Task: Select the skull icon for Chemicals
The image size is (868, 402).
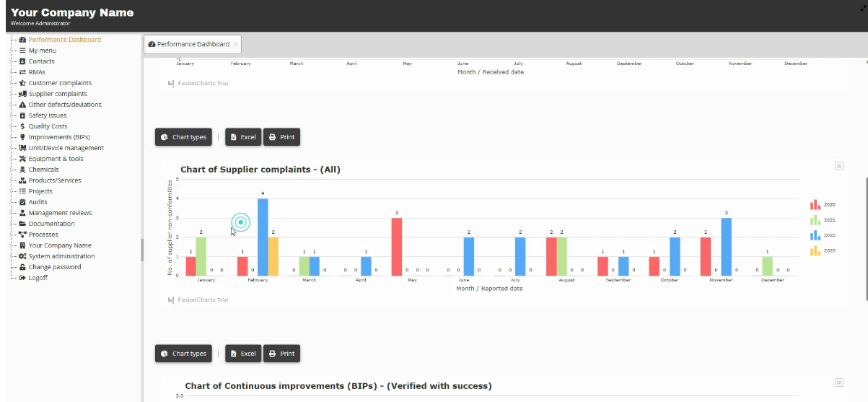Action: pyautogui.click(x=22, y=170)
